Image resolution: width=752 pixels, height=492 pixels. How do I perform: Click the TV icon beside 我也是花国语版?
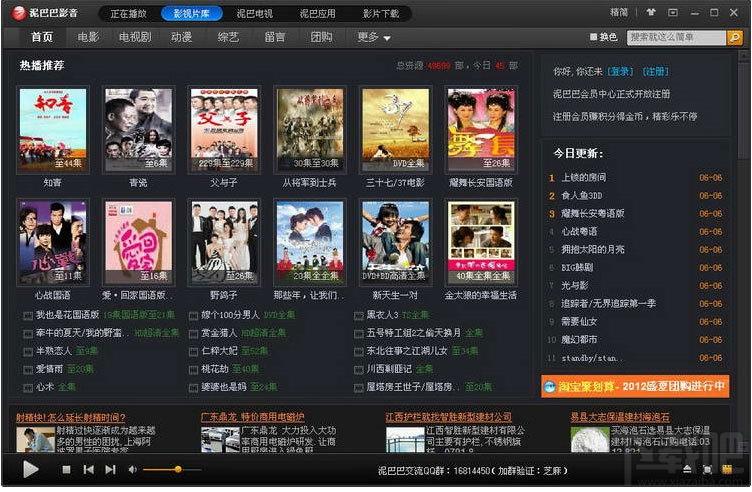tap(28, 316)
